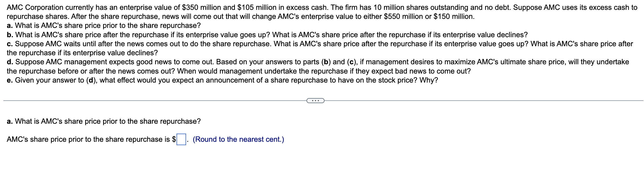Click the bold "b." question label
This screenshot has width=644, height=177.
[x=10, y=35]
